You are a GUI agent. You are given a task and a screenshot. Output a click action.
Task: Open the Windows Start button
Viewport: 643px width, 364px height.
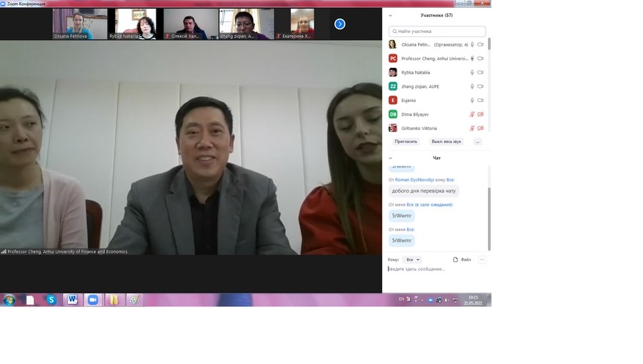[x=9, y=300]
